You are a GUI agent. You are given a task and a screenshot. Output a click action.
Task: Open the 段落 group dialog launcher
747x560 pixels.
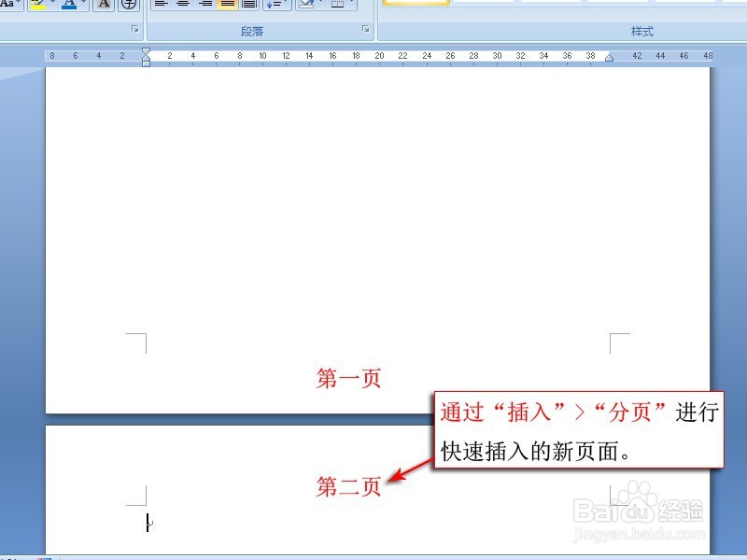pyautogui.click(x=365, y=29)
